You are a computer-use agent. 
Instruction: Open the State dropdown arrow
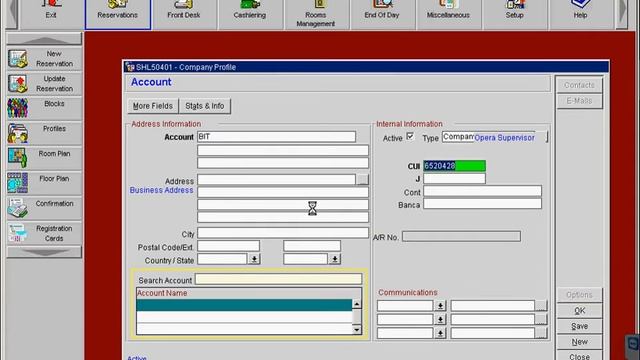click(335, 259)
